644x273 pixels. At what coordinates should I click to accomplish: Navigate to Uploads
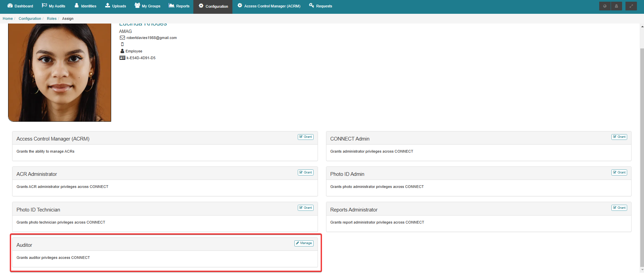tap(116, 6)
